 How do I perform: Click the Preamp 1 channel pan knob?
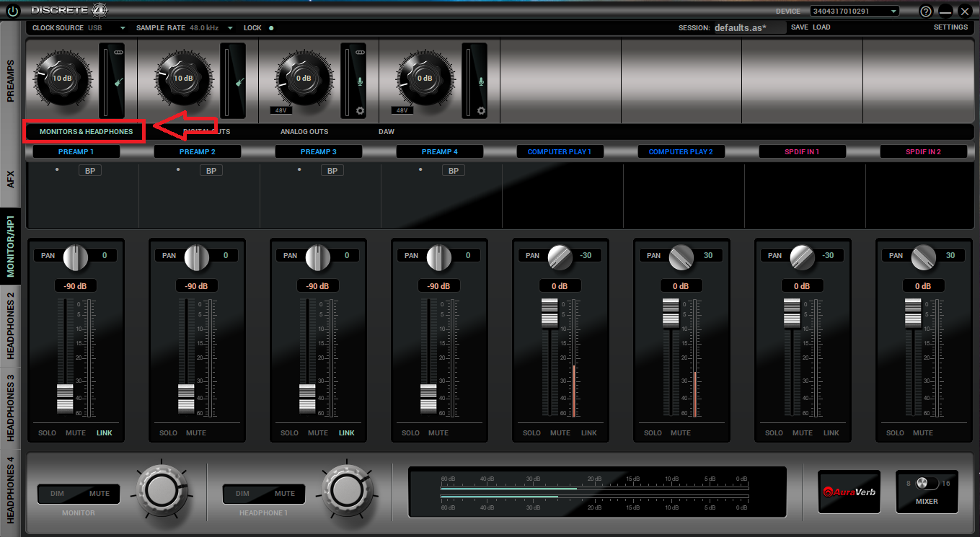pos(76,257)
